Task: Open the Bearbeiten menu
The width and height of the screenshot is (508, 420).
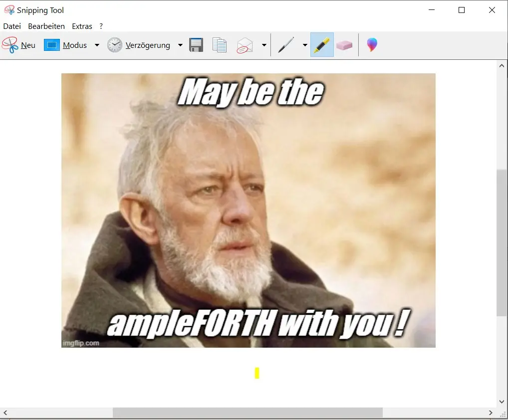Action: click(46, 26)
